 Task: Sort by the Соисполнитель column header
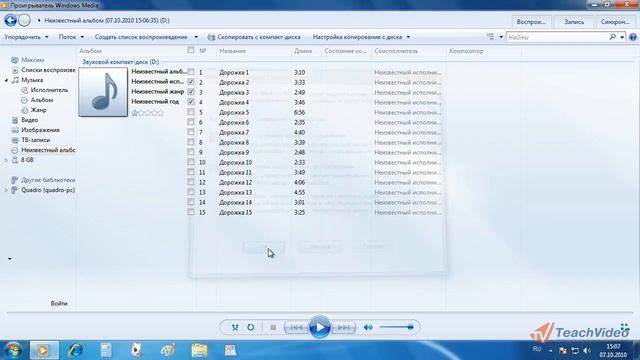pyautogui.click(x=396, y=51)
